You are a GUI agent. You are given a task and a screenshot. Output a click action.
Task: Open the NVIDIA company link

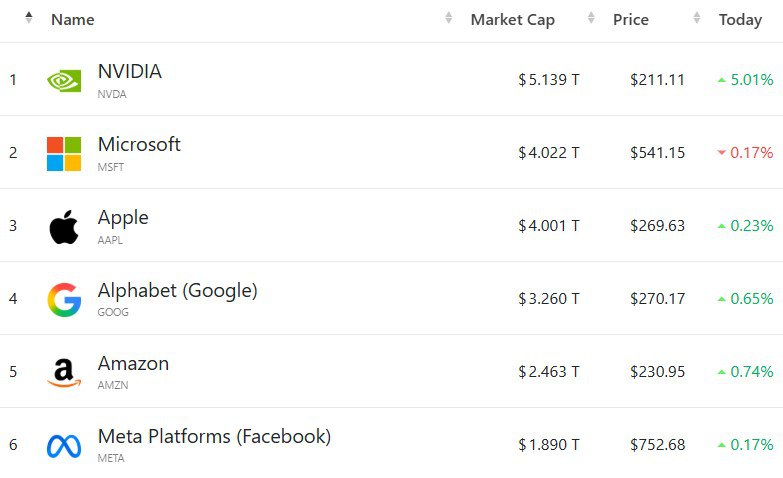pyautogui.click(x=129, y=72)
